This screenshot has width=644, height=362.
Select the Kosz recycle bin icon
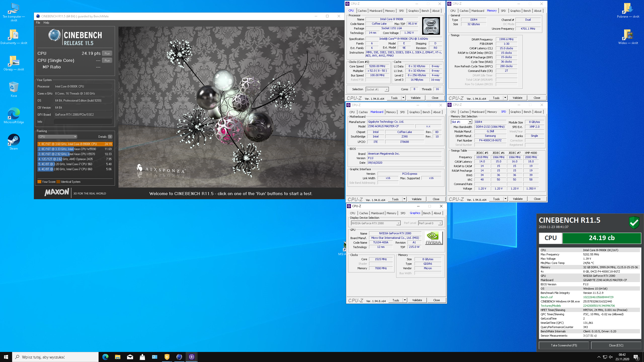(x=14, y=89)
